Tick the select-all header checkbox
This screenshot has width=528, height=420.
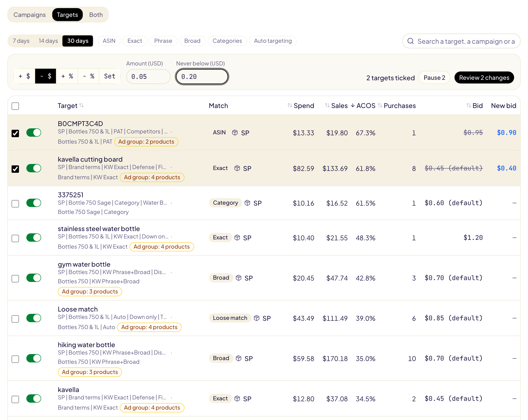click(15, 106)
